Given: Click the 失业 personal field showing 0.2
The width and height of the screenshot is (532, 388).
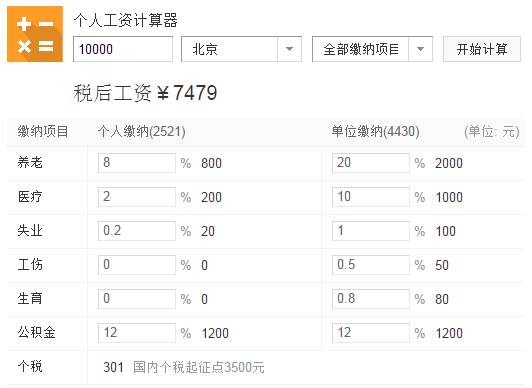Looking at the screenshot, I should (137, 231).
